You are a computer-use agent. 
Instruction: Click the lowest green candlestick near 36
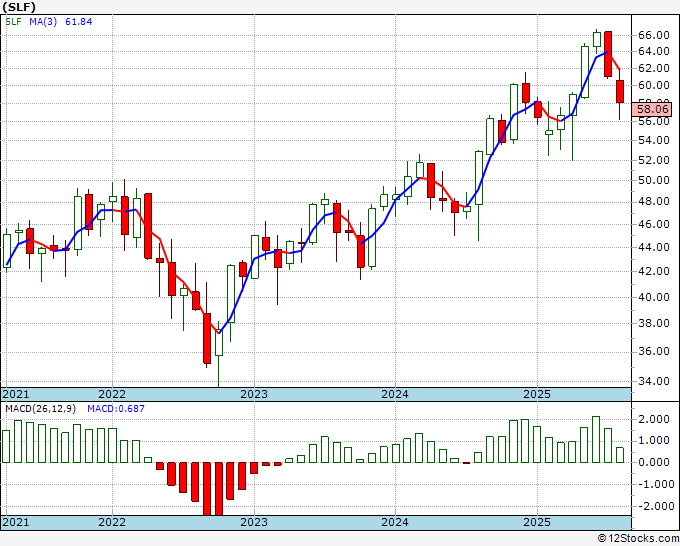[x=219, y=344]
